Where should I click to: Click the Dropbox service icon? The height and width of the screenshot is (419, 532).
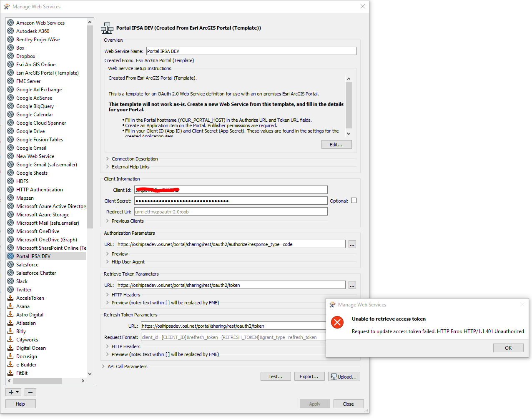pos(10,56)
